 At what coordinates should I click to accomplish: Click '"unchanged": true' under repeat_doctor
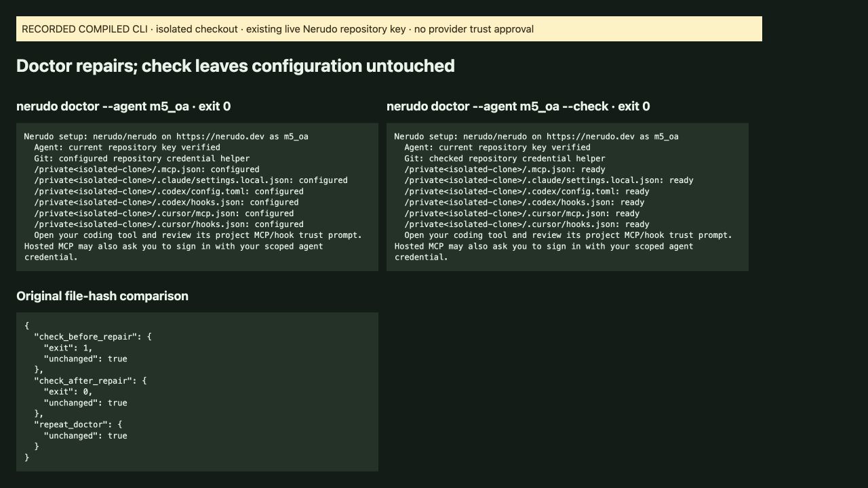85,436
